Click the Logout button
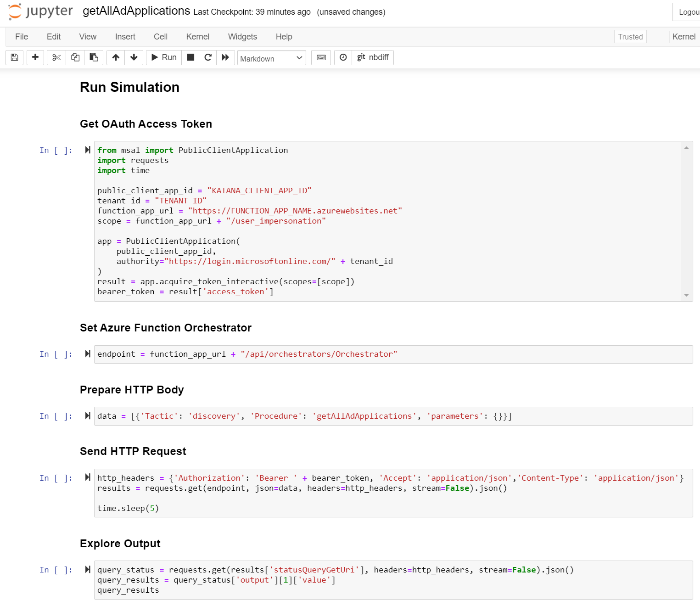This screenshot has height=606, width=700. [x=687, y=11]
